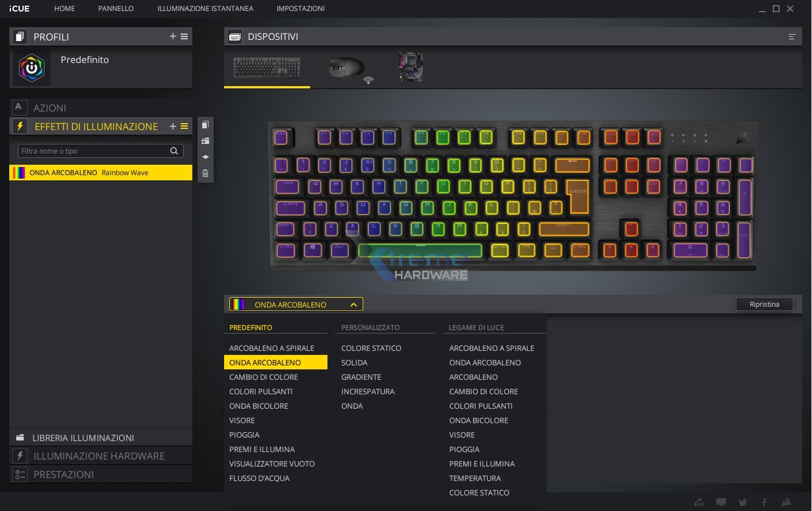Click the copy icon beside the effects list
812x511 pixels.
[x=205, y=125]
